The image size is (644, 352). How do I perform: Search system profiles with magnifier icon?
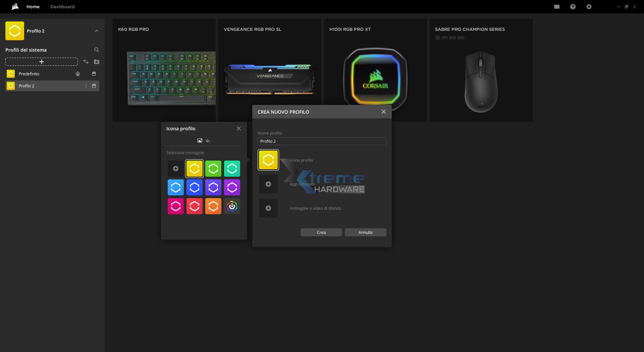click(x=97, y=50)
